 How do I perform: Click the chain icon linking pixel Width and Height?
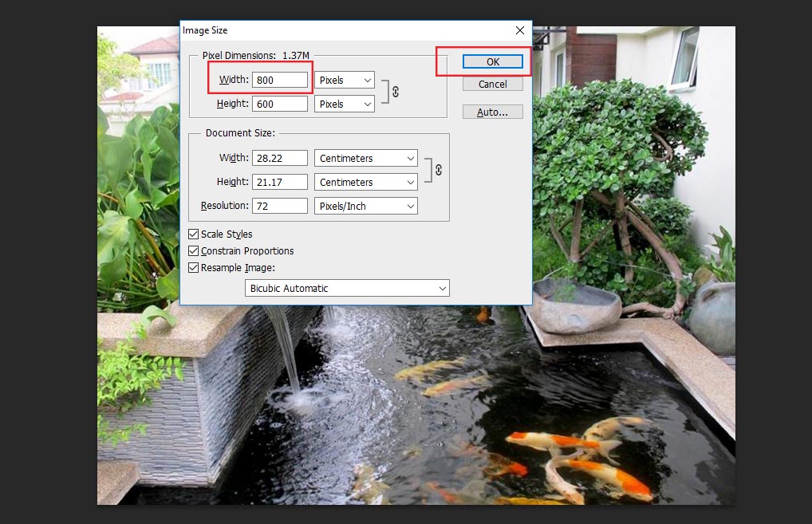coord(395,91)
